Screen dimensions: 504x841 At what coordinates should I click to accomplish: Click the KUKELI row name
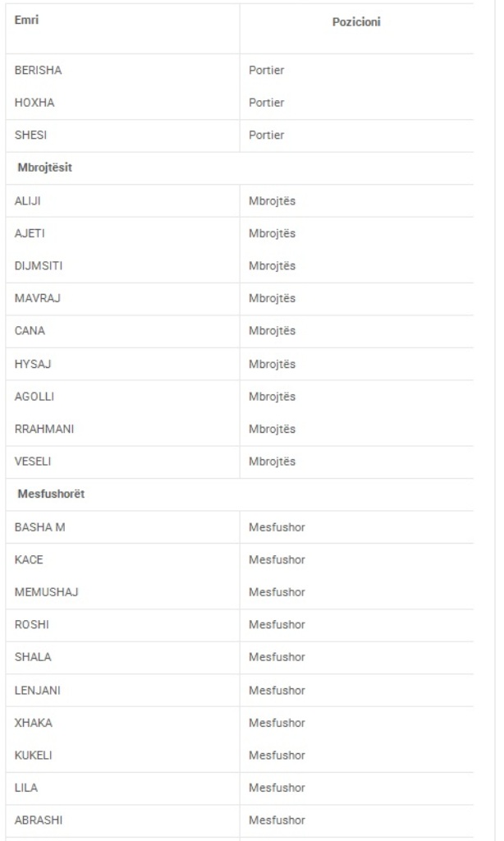[34, 756]
